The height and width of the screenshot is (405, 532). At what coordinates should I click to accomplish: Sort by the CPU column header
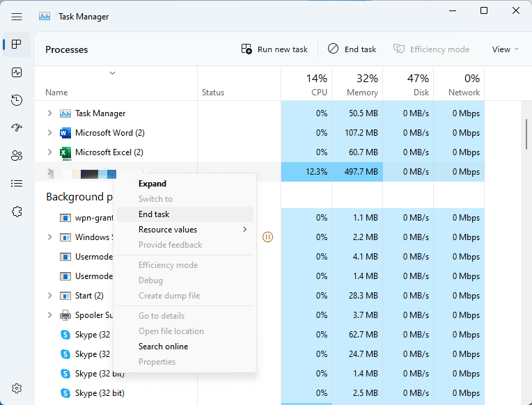tap(306, 84)
